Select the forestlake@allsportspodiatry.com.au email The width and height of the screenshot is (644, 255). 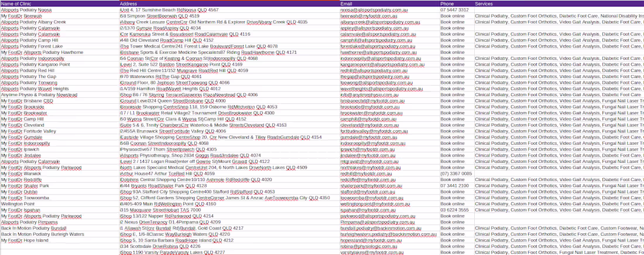point(390,46)
